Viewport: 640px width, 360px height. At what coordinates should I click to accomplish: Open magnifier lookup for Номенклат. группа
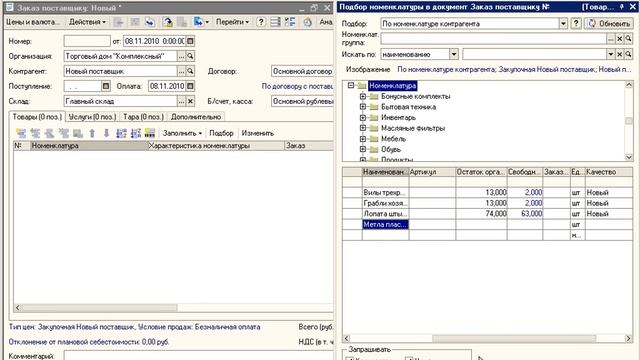pos(629,39)
